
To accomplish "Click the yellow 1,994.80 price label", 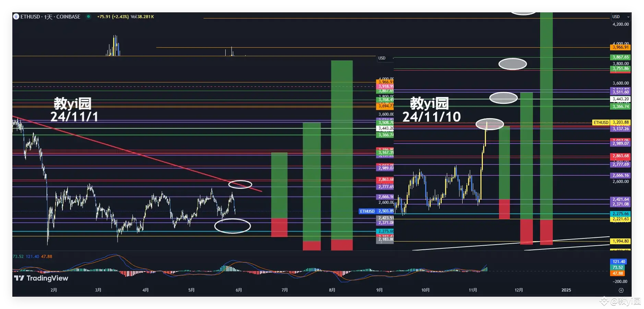I will [621, 241].
